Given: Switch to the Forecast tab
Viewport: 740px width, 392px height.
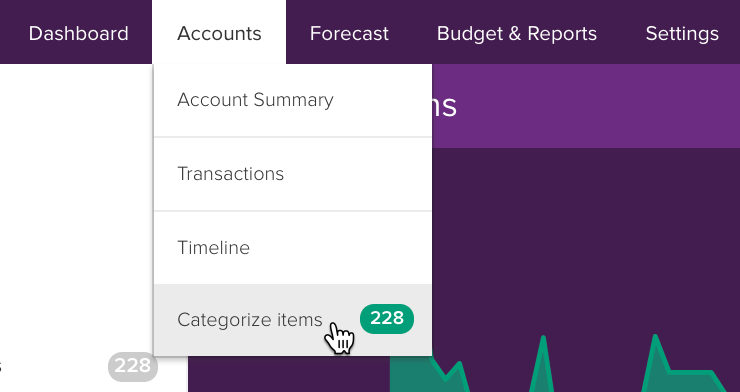Looking at the screenshot, I should 349,33.
